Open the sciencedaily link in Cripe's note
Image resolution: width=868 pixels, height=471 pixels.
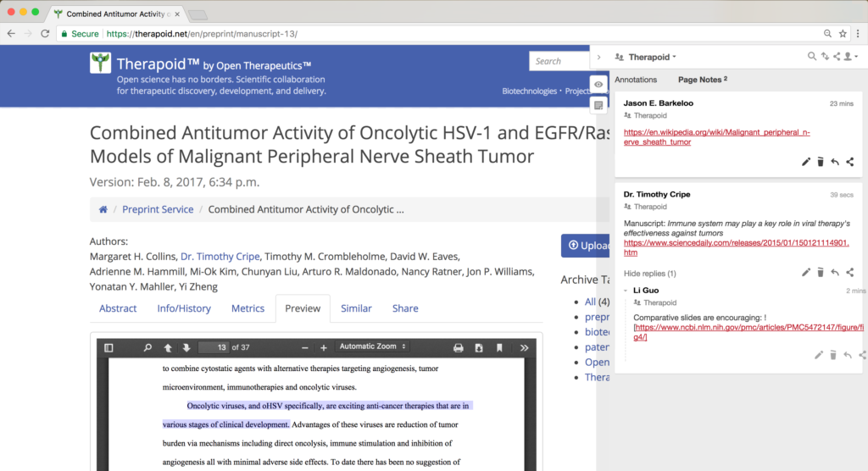(x=737, y=247)
